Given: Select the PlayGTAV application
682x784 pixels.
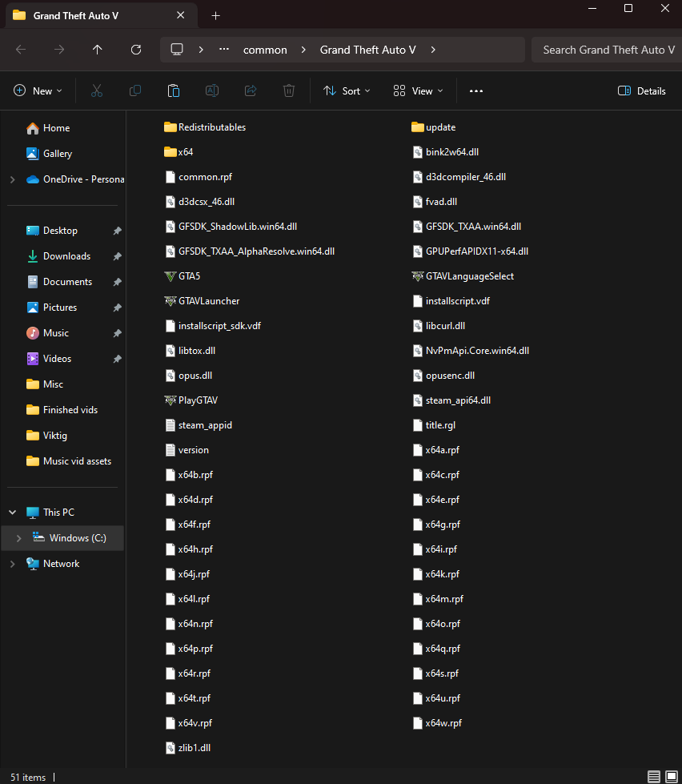Looking at the screenshot, I should point(191,400).
